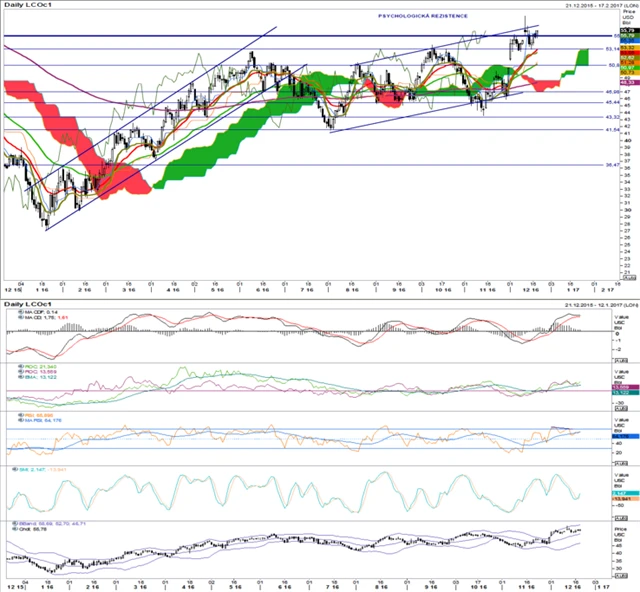Click the lower panel title Daily LCOc1
This screenshot has height=592, width=640.
[28, 305]
